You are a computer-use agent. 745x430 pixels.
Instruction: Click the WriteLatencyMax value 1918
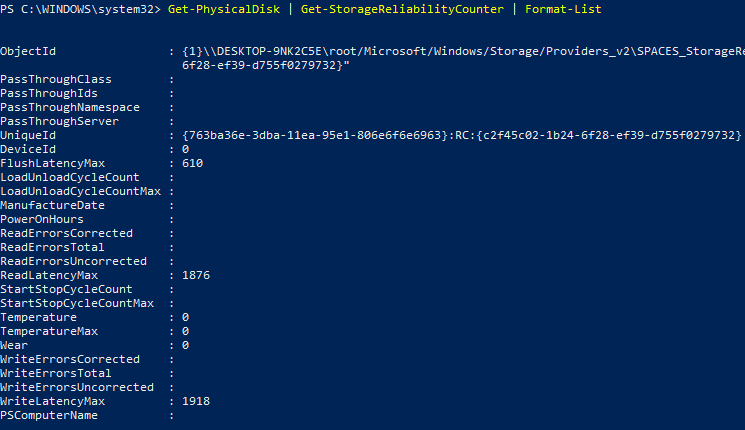click(x=196, y=401)
